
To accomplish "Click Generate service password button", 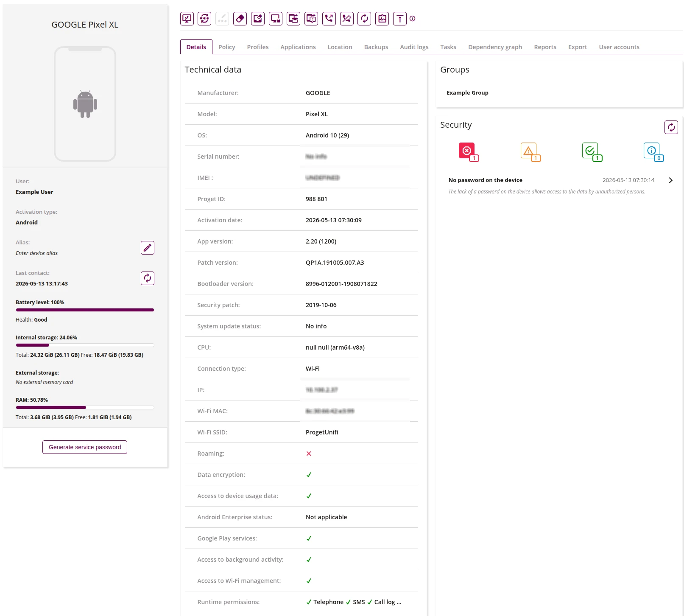I will click(x=85, y=447).
